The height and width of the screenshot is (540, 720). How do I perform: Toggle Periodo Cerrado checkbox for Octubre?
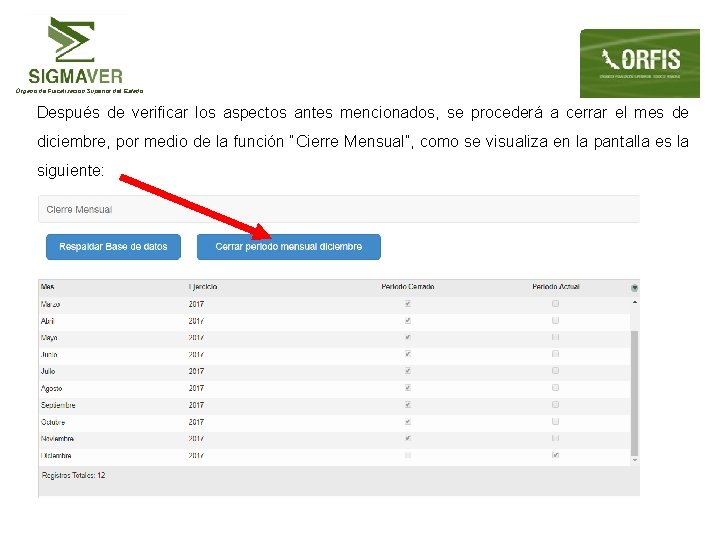click(x=408, y=422)
